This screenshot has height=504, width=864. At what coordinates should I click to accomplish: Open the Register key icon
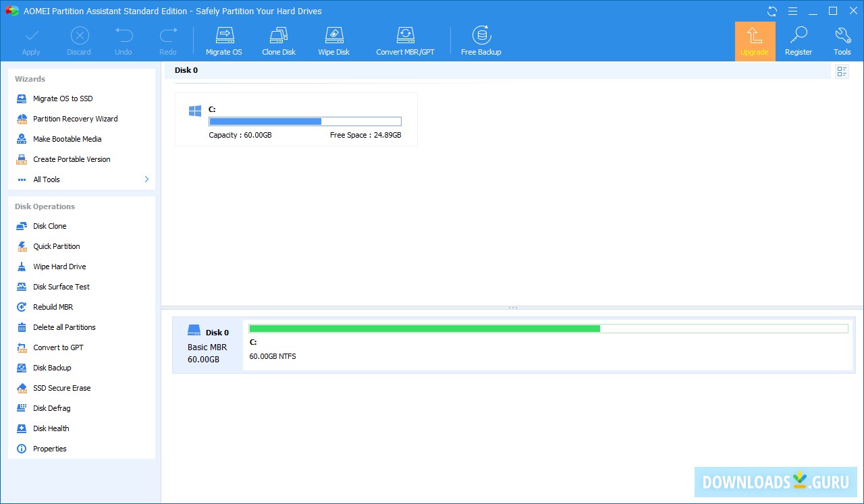tap(798, 41)
